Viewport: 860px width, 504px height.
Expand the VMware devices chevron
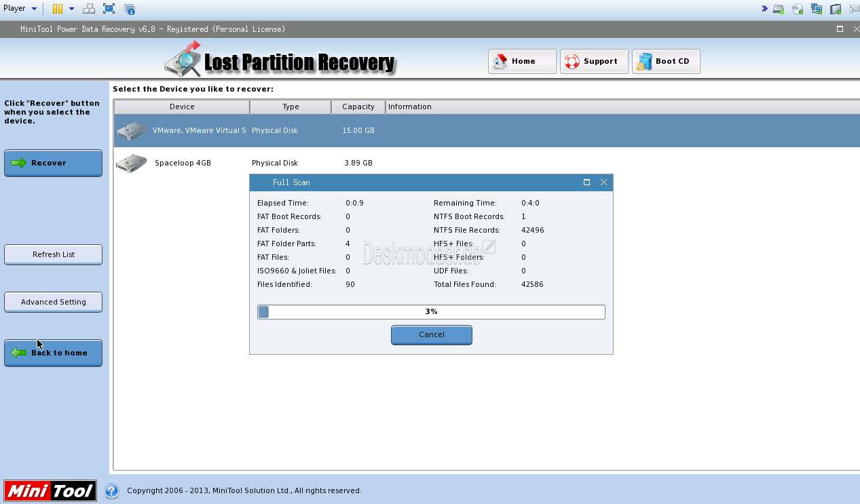pos(764,9)
